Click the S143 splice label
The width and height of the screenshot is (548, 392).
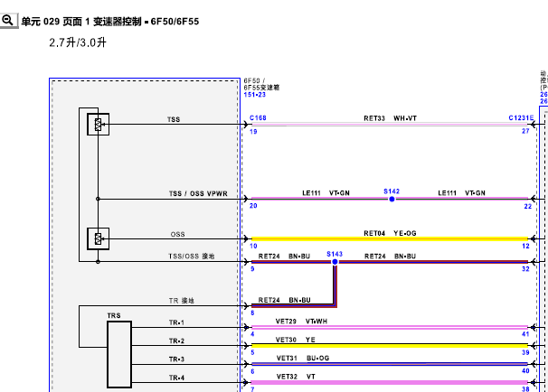[x=335, y=254]
